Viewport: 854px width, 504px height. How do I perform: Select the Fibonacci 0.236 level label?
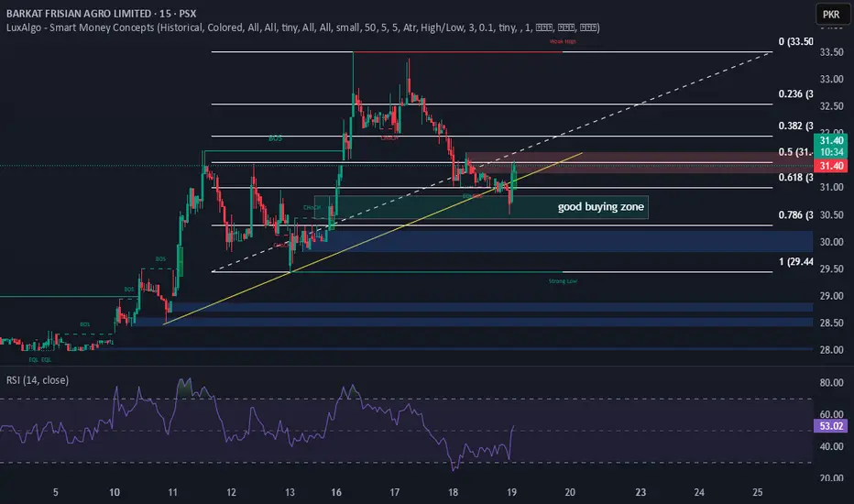795,93
